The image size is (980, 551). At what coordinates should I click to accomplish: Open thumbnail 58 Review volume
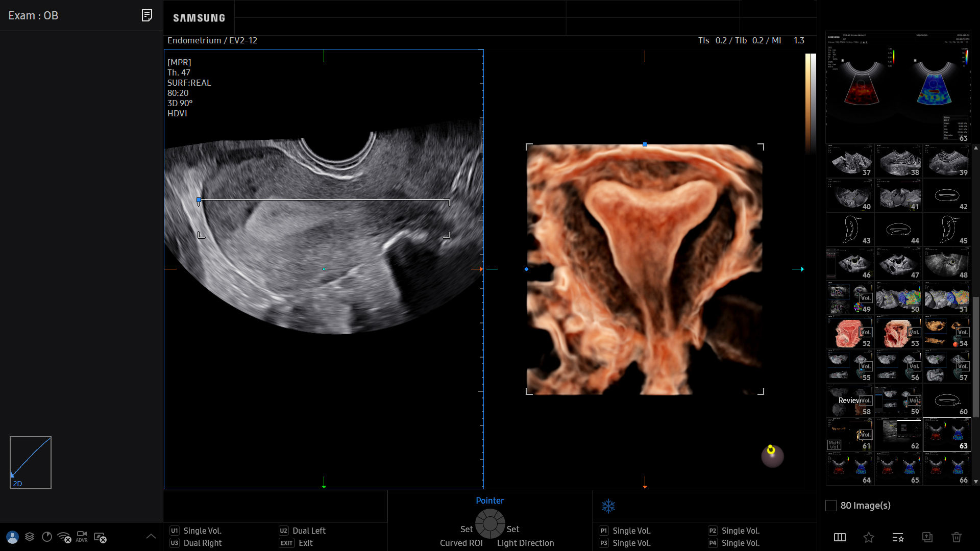pos(850,400)
